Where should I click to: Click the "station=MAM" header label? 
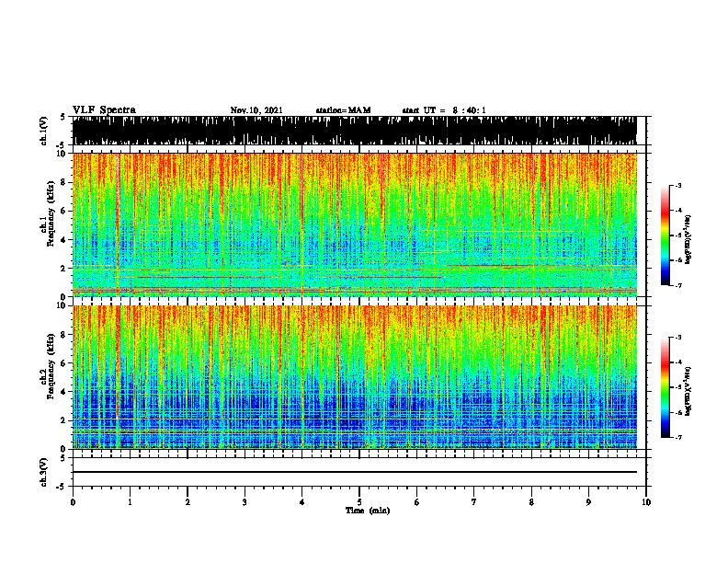(x=344, y=110)
